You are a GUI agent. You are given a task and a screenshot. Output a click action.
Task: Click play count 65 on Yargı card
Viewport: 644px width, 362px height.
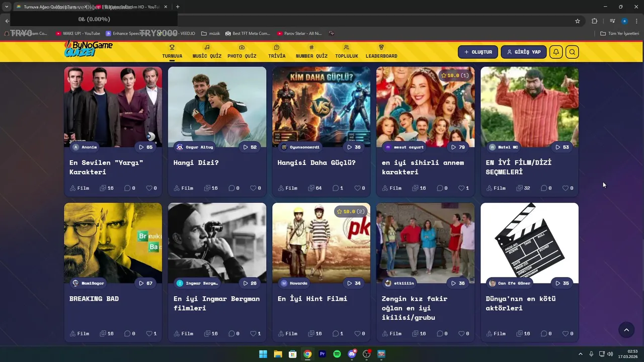[146, 147]
